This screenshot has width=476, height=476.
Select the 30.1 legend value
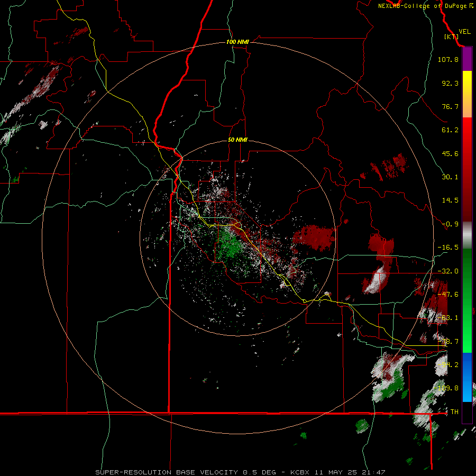[x=450, y=177]
